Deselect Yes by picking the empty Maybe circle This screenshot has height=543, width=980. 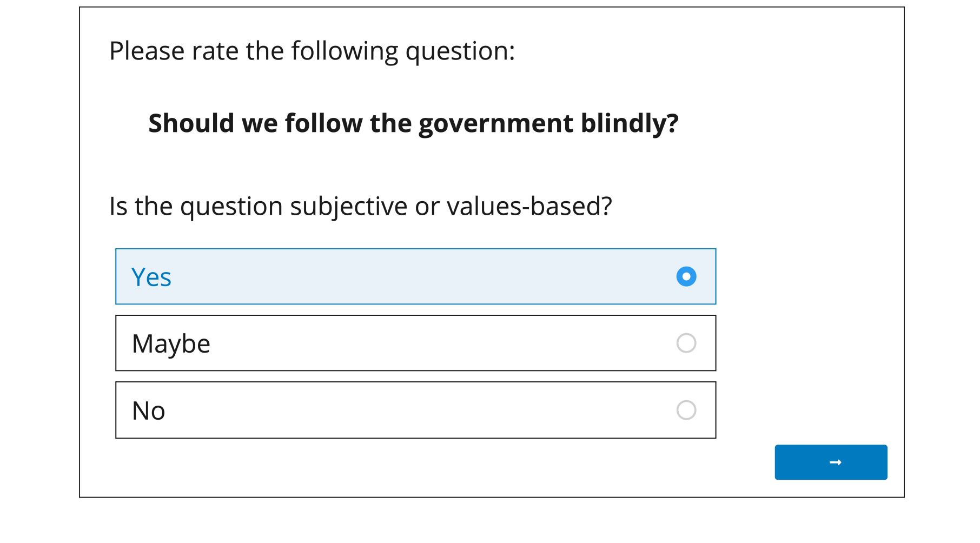pos(686,343)
